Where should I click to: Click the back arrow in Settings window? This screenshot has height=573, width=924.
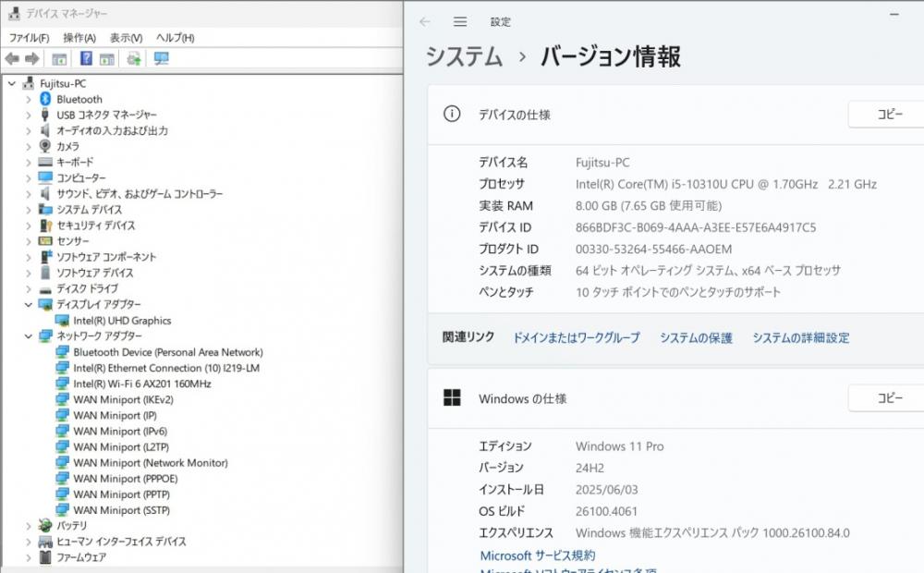tap(425, 22)
